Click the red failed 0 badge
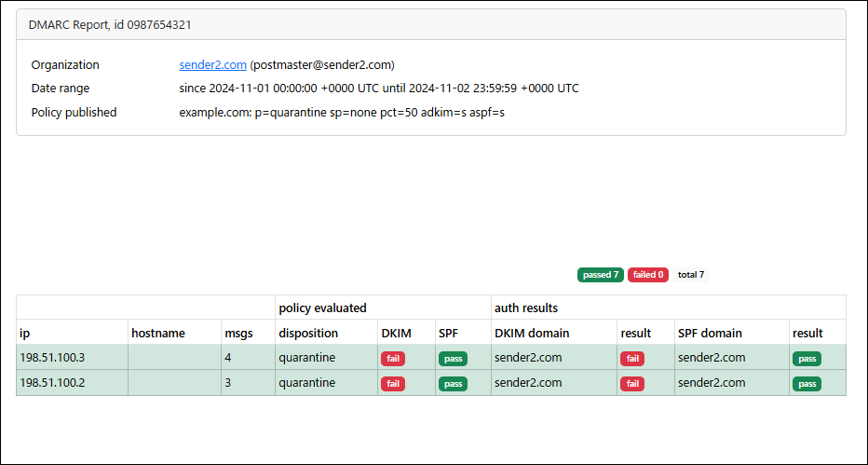The width and height of the screenshot is (868, 465). click(647, 275)
